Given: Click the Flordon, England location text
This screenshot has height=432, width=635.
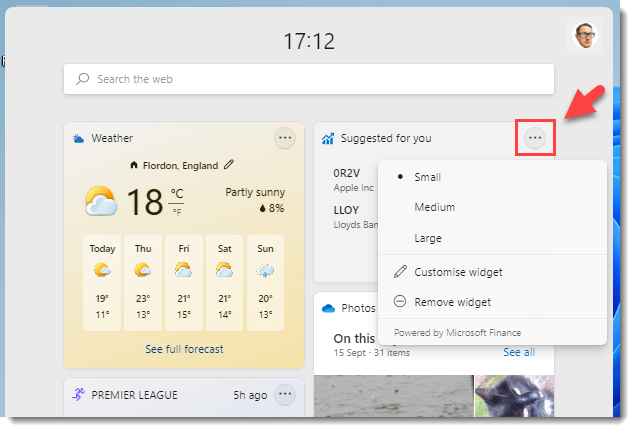Looking at the screenshot, I should (x=180, y=166).
